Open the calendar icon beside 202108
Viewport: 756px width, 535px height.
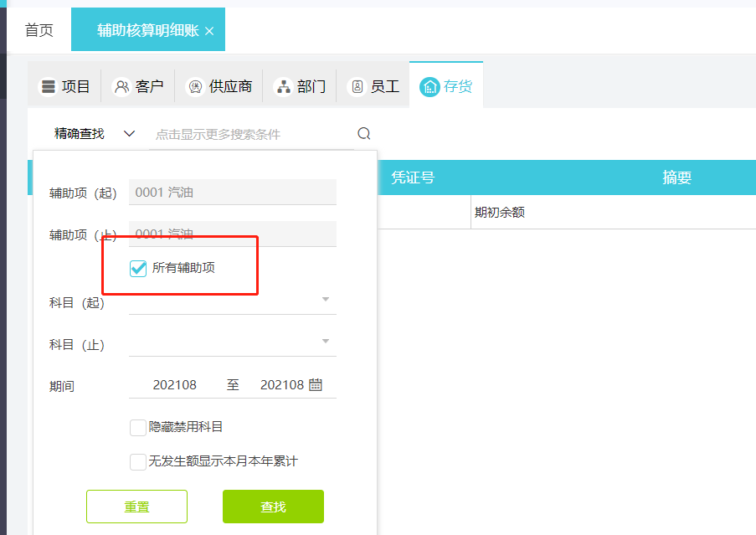(316, 384)
